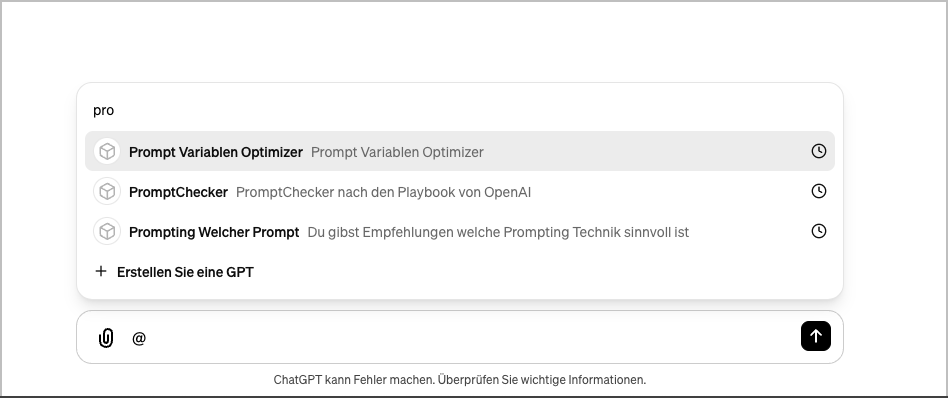Click the cube icon next to PromptChecker
Viewport: 948px width, 398px height.
tap(107, 192)
